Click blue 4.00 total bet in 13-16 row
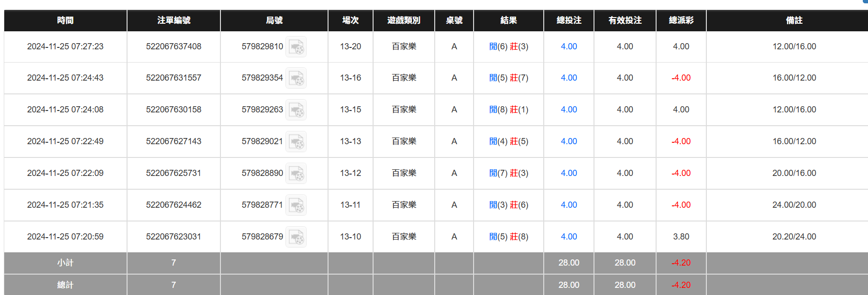Viewport: 868px width, 295px height. coord(568,78)
